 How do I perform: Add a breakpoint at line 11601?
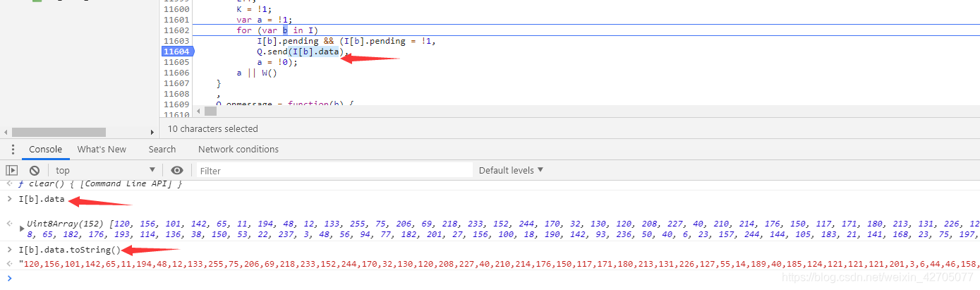(176, 20)
